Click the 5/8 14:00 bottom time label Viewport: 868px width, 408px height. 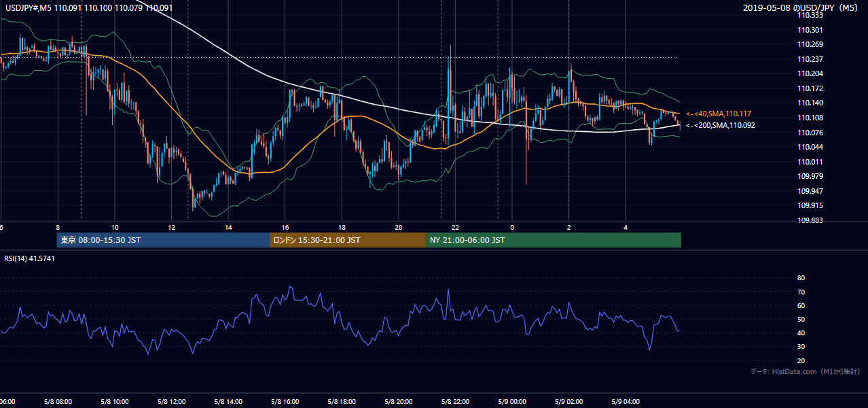click(x=227, y=402)
